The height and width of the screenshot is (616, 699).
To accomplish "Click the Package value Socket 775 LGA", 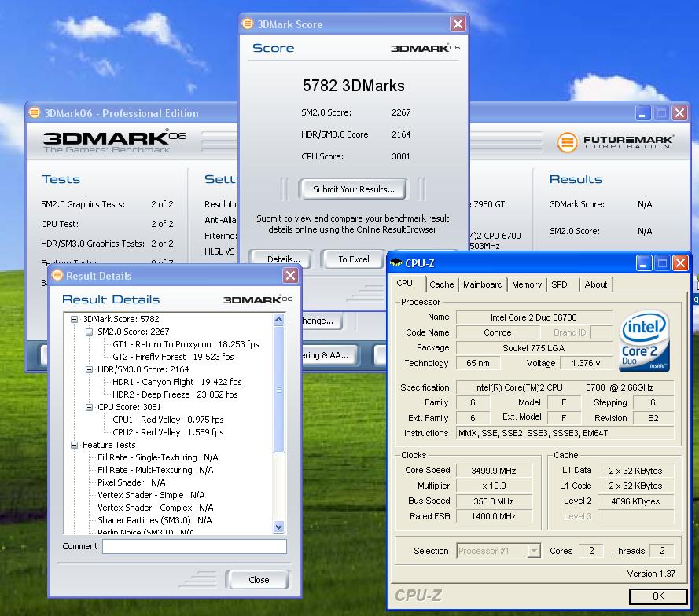I will coord(534,348).
